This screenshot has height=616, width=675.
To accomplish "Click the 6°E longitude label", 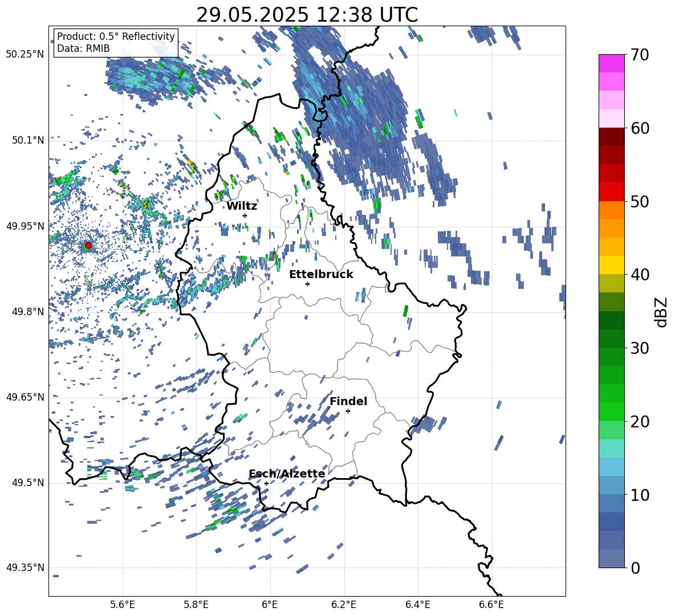I will point(270,605).
